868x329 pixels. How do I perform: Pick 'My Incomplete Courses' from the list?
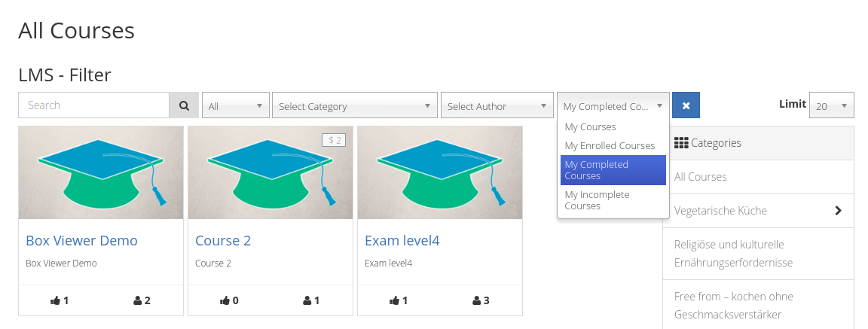(x=598, y=200)
